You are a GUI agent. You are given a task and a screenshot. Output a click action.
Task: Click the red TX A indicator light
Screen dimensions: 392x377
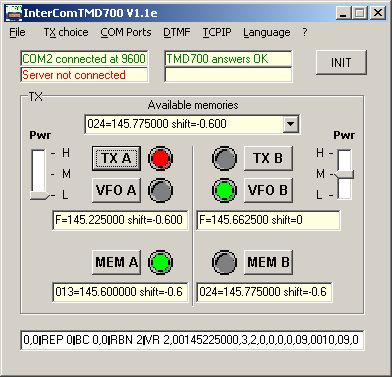(160, 158)
